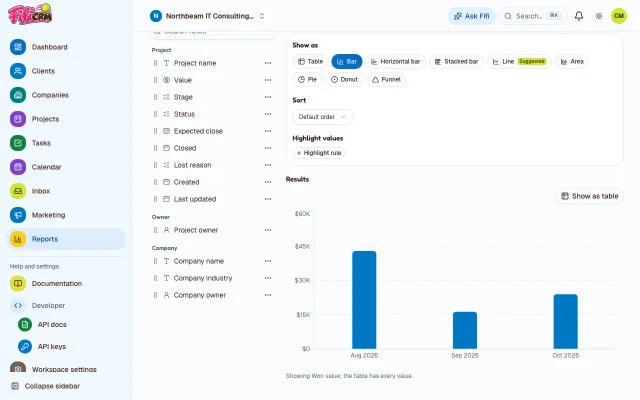Open notifications bell
640x400 pixels.
(x=579, y=16)
